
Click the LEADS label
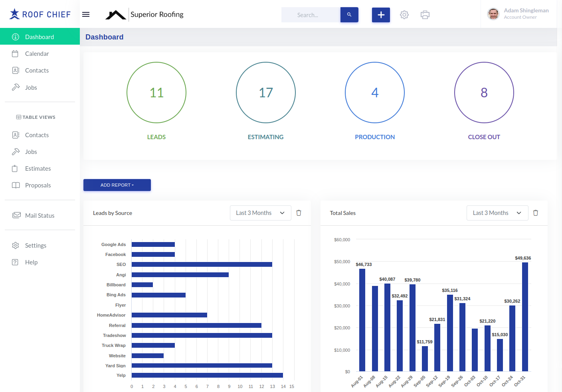tap(156, 137)
